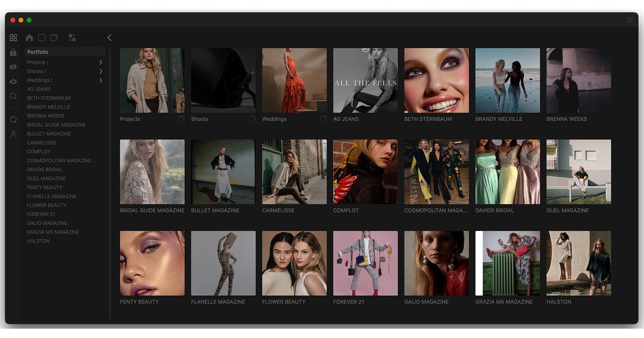Select the stacked squares collection icon

[54, 37]
